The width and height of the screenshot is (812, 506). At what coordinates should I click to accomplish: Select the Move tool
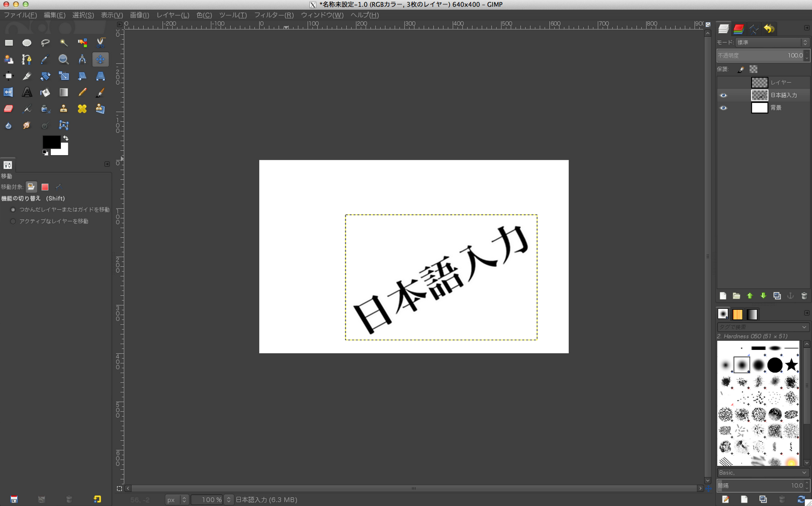100,60
